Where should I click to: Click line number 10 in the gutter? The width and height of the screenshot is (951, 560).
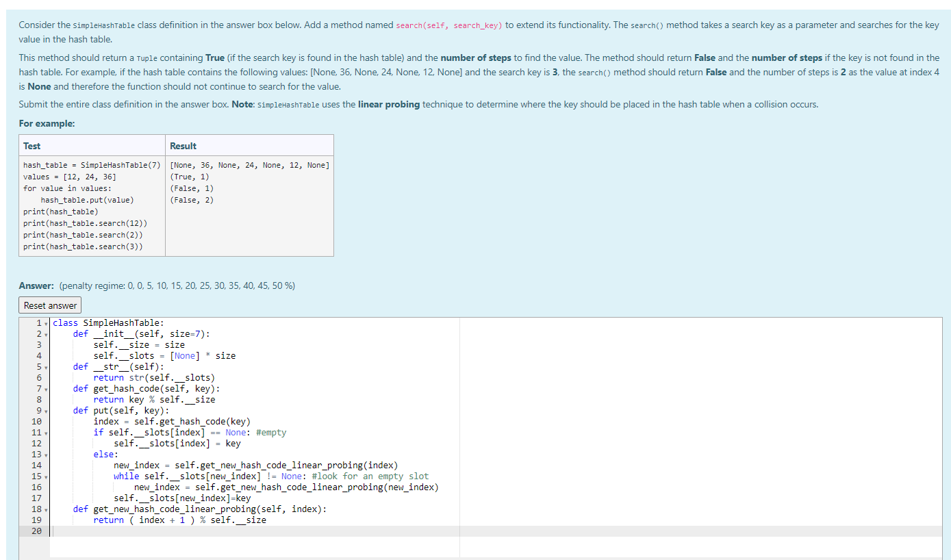point(36,421)
